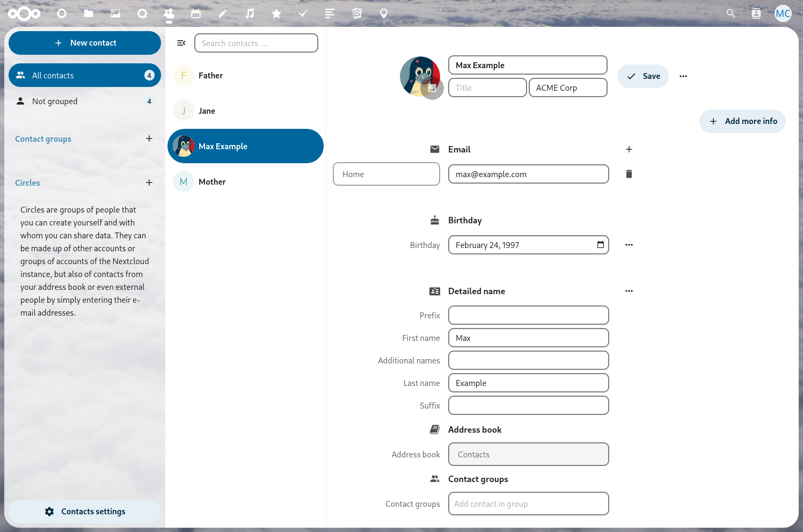This screenshot has width=803, height=532.
Task: Click the Search contacts input field
Action: pyautogui.click(x=256, y=43)
